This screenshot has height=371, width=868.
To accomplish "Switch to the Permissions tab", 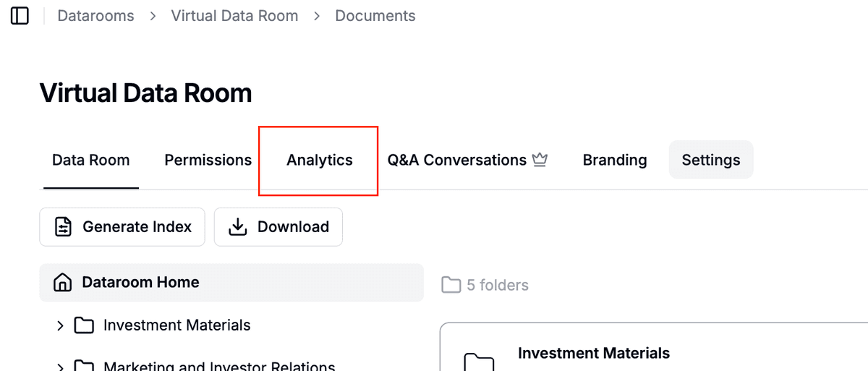I will [x=208, y=160].
